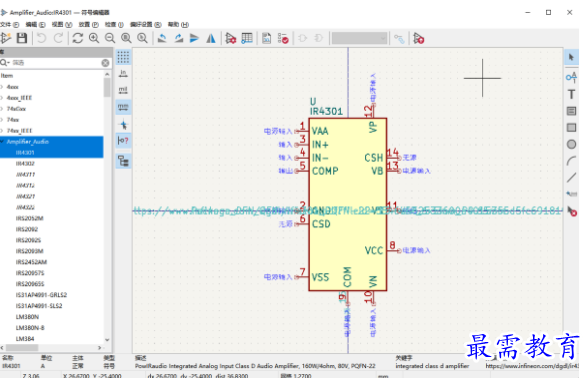Screen dimensions: 588x378
Task: Switch units to millimeters
Action: [x=123, y=107]
